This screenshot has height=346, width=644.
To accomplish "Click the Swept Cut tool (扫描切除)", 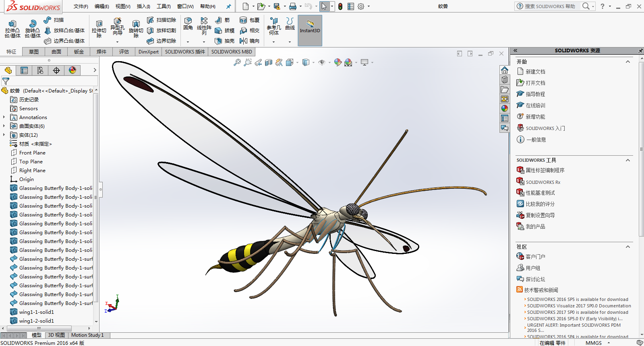I will [161, 20].
